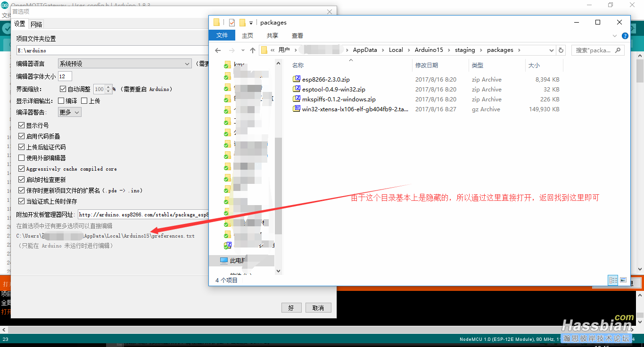644x347 pixels.
Task: Open the Share ribbon tab
Action: pos(272,35)
